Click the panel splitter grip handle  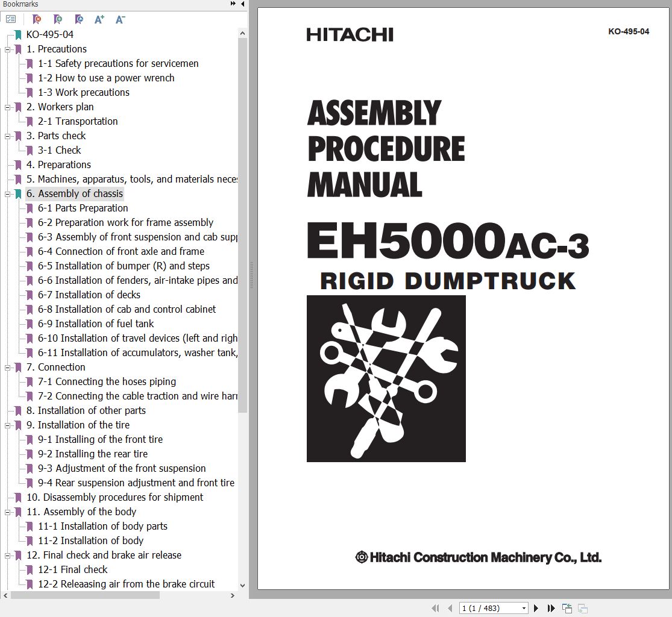click(251, 275)
